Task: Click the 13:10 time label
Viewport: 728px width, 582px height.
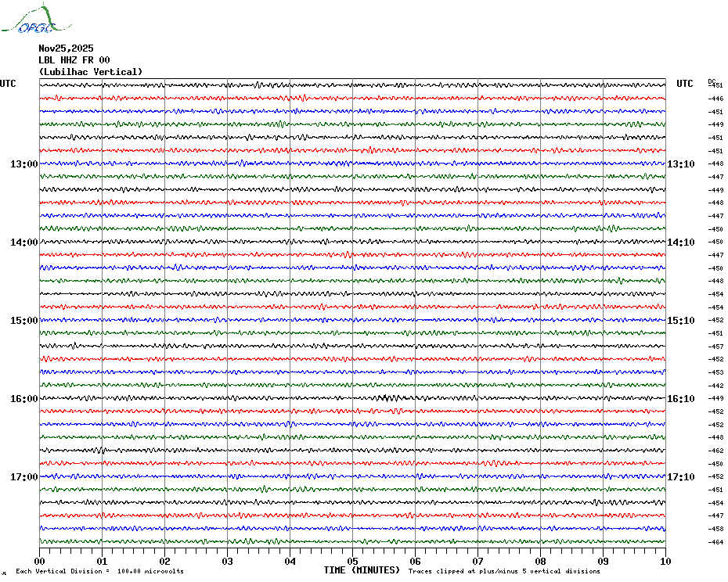Action: click(681, 163)
